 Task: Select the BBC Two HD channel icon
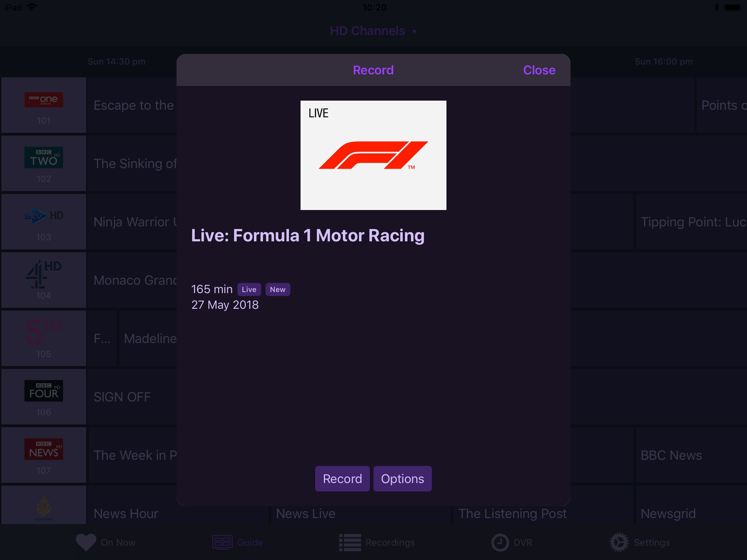tap(44, 157)
